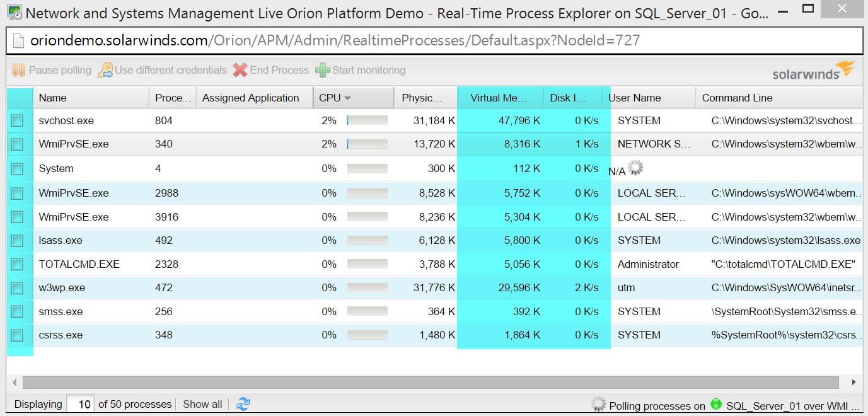Click the scrollbar left arrow

coord(14,382)
